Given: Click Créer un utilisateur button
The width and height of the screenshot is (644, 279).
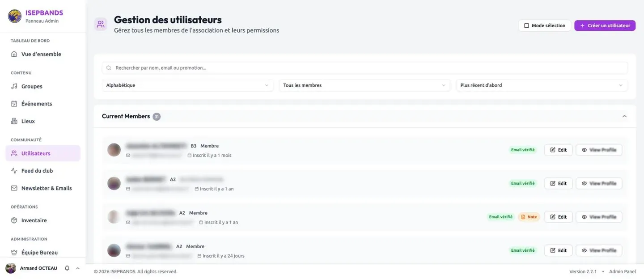Looking at the screenshot, I should click(x=605, y=25).
